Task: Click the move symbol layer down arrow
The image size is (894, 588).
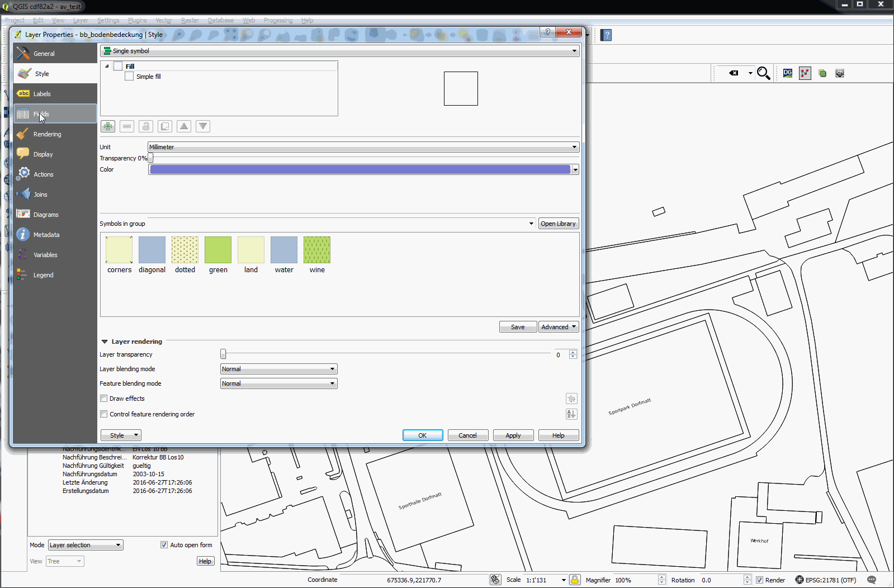Action: coord(203,126)
